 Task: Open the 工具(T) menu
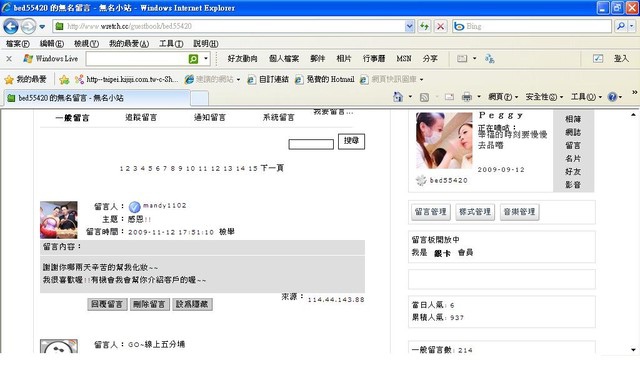click(x=171, y=43)
